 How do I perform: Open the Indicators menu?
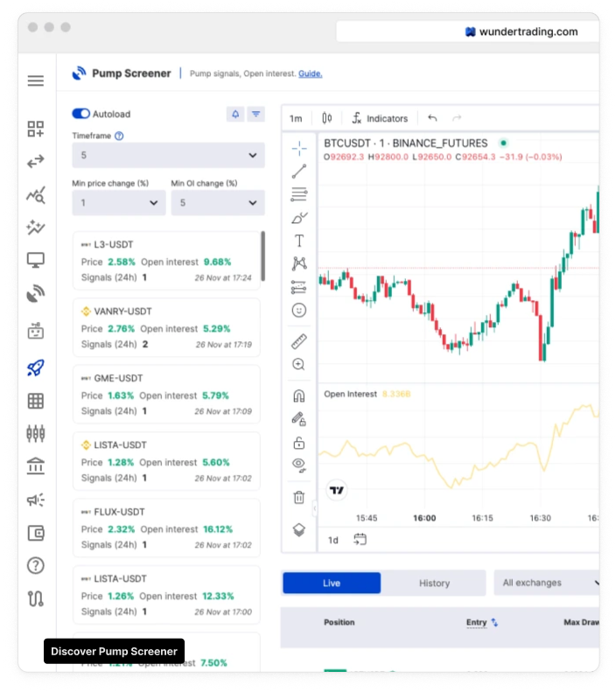(x=380, y=118)
